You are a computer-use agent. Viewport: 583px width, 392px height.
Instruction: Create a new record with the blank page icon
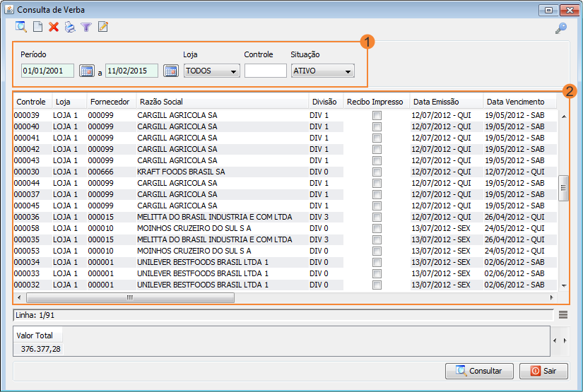tap(37, 27)
